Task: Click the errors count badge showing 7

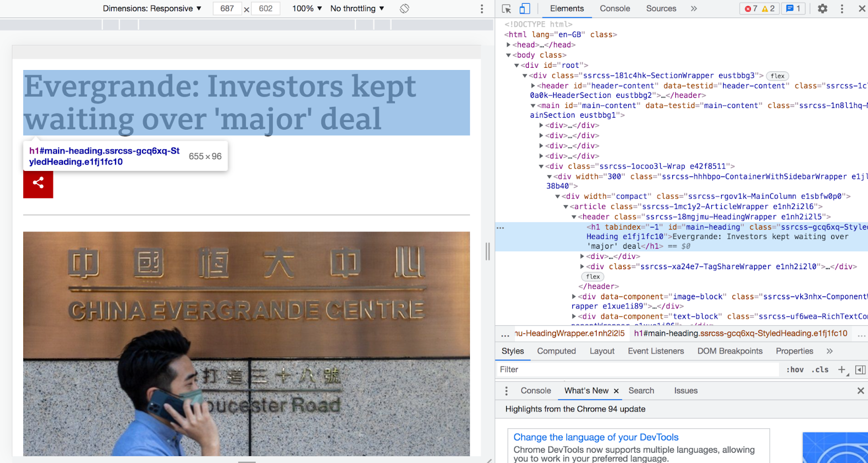Action: click(x=751, y=9)
